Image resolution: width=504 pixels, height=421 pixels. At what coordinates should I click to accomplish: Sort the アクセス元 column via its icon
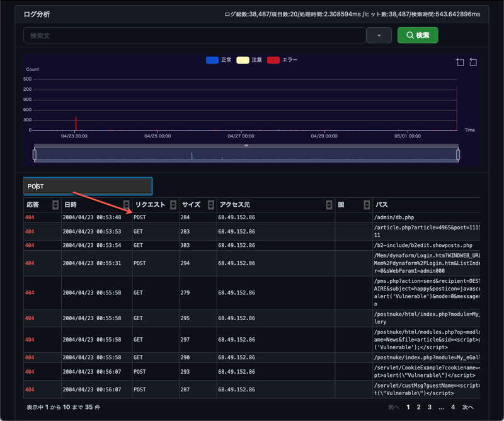click(329, 205)
